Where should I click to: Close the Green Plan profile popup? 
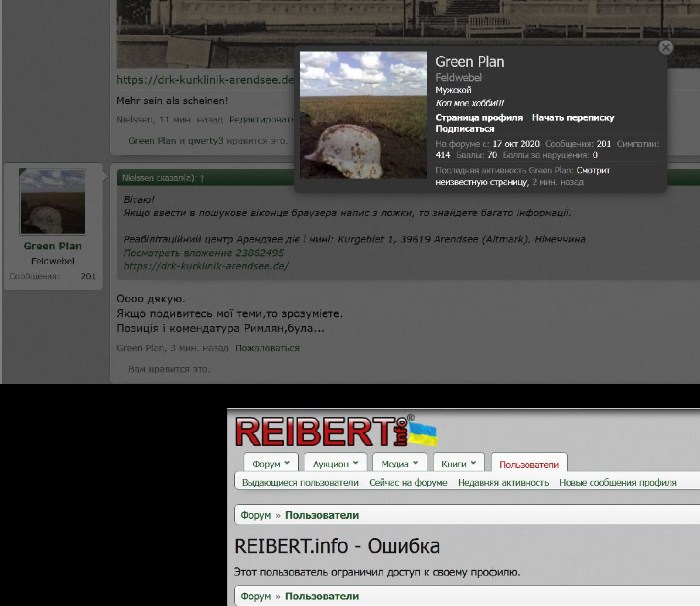pos(665,47)
